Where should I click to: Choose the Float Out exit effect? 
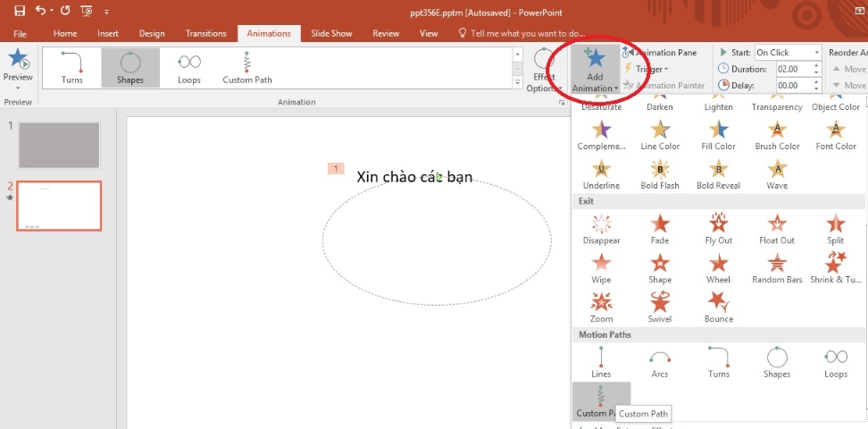point(777,229)
